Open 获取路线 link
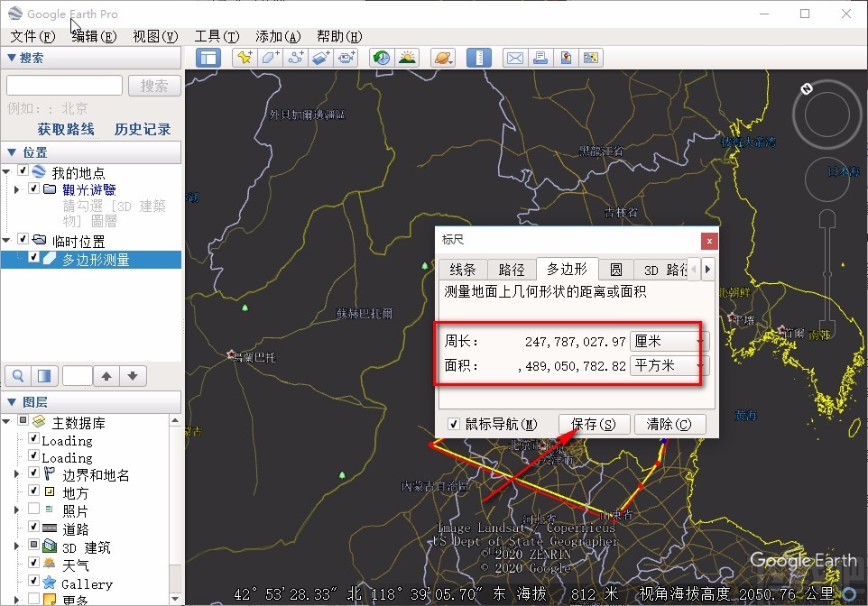The height and width of the screenshot is (606, 868). point(66,130)
